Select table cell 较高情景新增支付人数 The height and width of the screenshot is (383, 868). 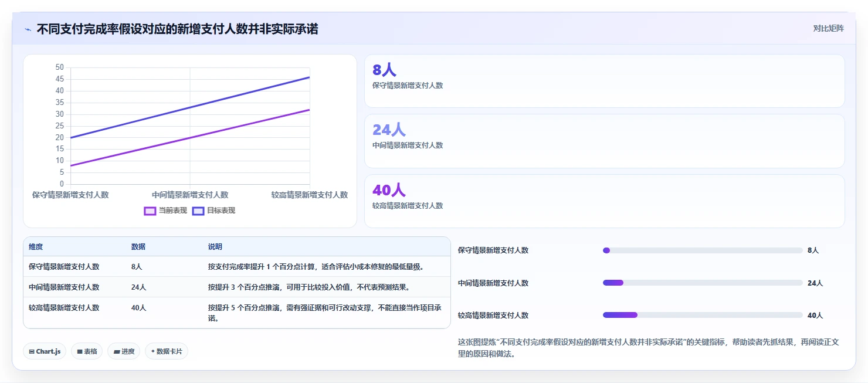pos(64,307)
